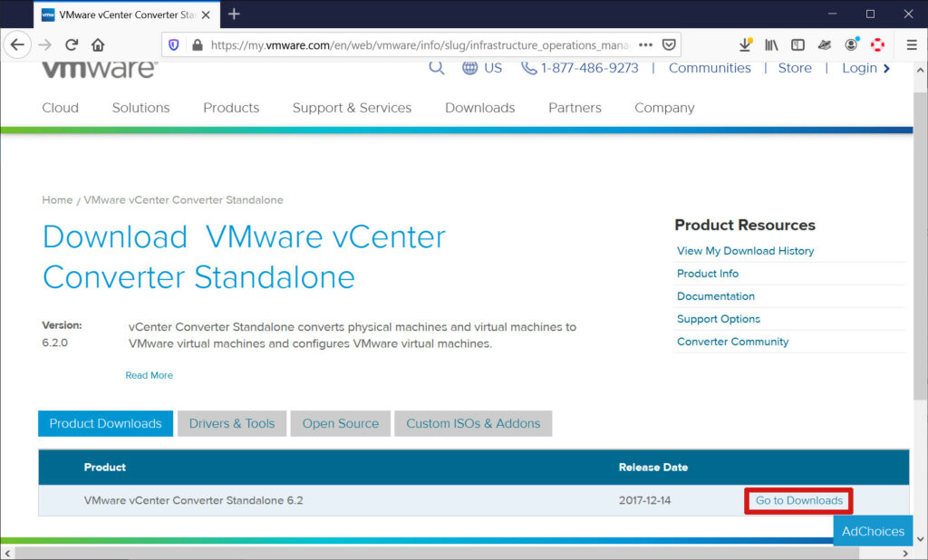Open the Converter Community link
The height and width of the screenshot is (560, 928).
(x=732, y=342)
